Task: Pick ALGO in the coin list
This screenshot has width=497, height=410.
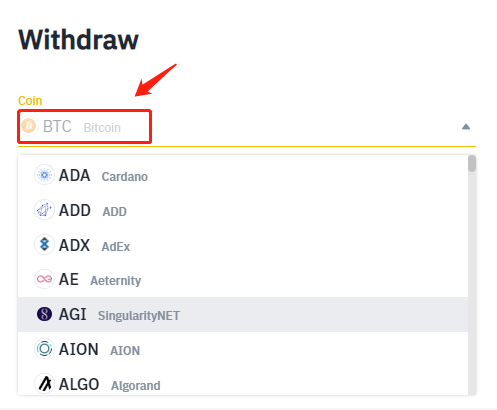Action: pyautogui.click(x=243, y=384)
